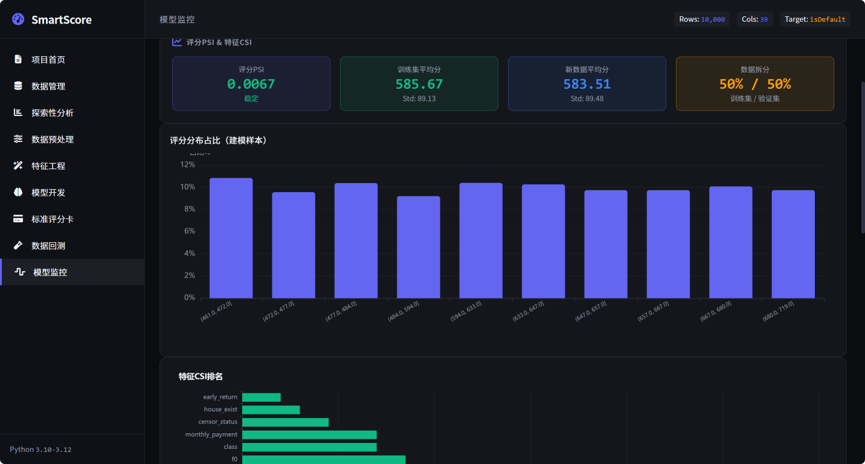Viewport: 865px width, 464px height.
Task: Click the 标准评分卡 card icon
Action: (x=18, y=218)
